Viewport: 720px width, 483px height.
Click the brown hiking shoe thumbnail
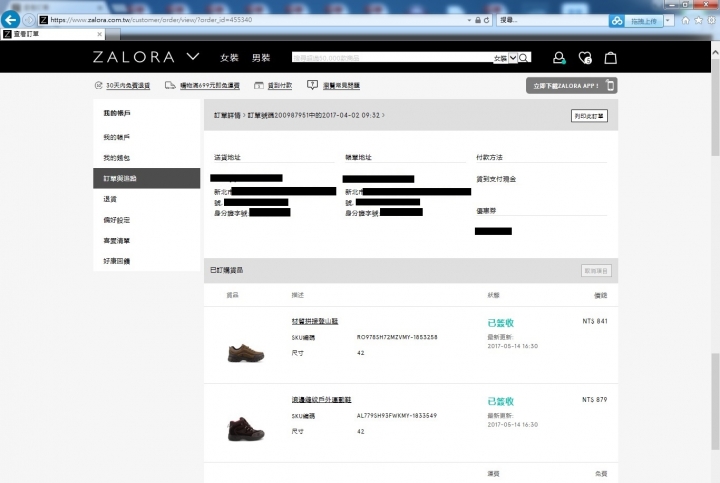point(246,353)
